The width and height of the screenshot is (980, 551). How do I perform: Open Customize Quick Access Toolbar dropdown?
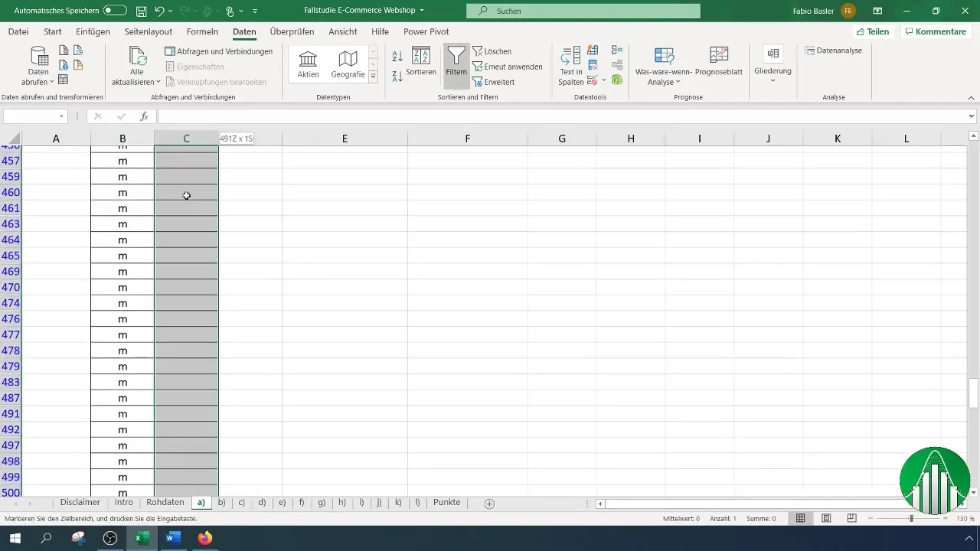click(255, 11)
